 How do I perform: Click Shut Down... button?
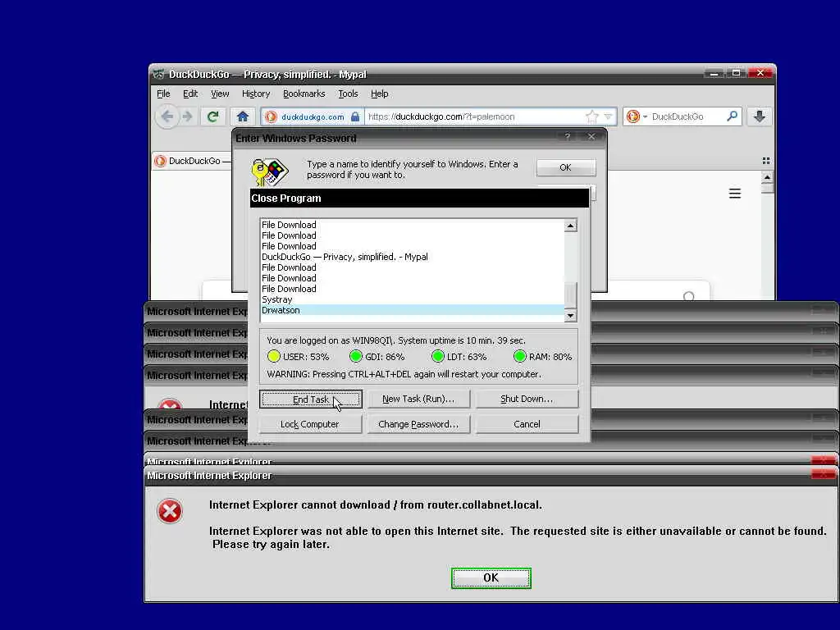[x=527, y=399]
